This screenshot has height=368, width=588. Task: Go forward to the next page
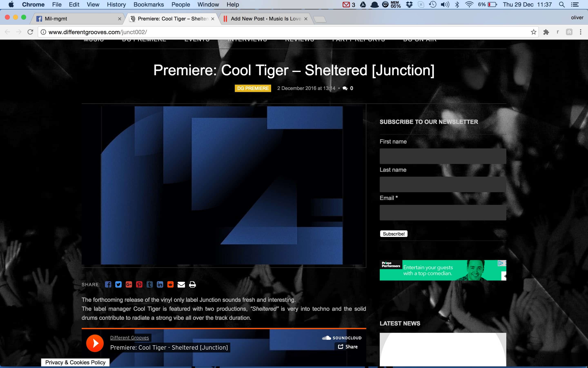[19, 32]
